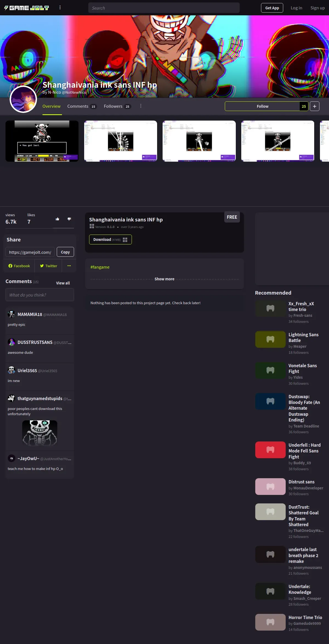Share on Twitter
The height and width of the screenshot is (644, 329).
[x=49, y=266]
